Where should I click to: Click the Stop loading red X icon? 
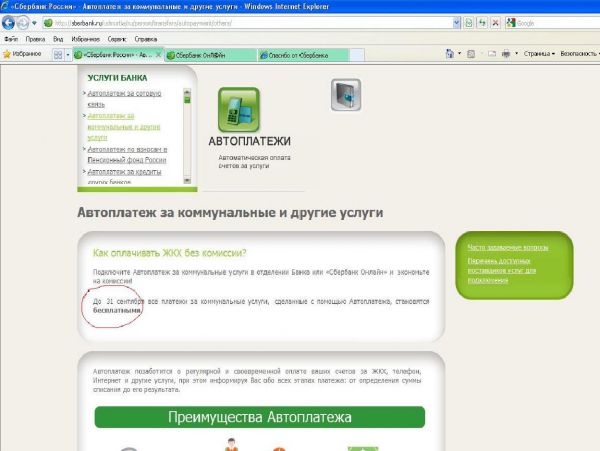click(x=495, y=23)
